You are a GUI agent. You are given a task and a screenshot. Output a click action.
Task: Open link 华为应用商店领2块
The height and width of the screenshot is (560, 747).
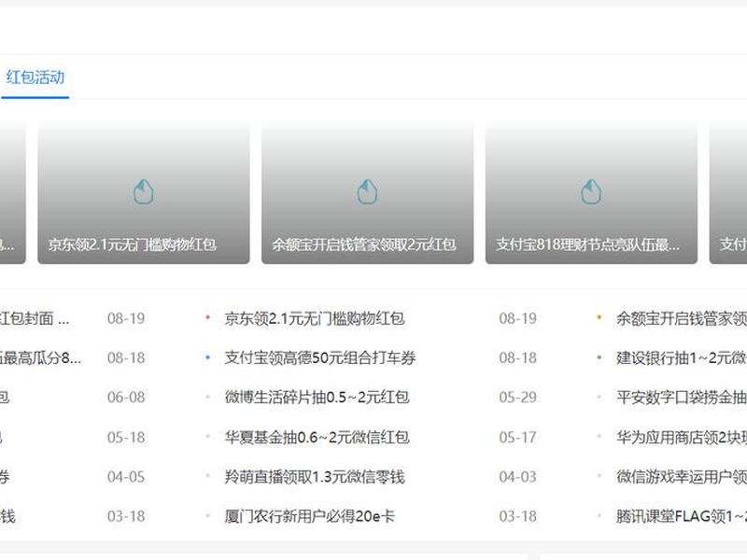coord(682,437)
